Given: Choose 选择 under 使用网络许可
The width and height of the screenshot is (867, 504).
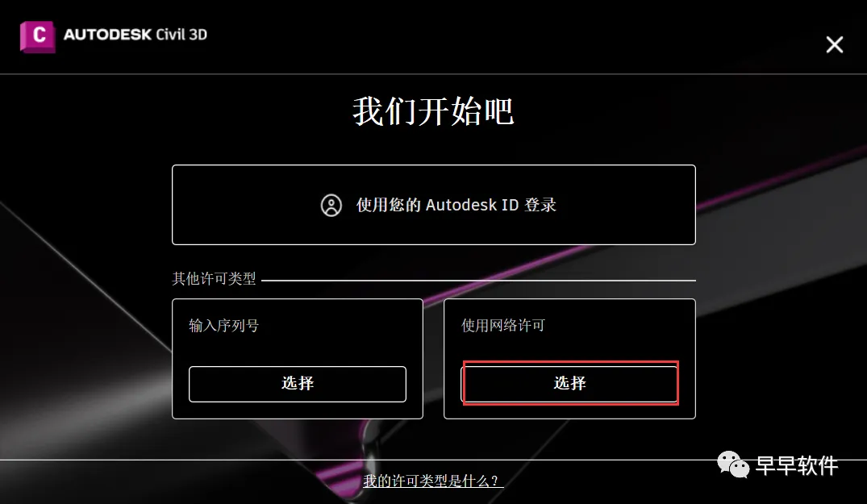Looking at the screenshot, I should click(569, 384).
